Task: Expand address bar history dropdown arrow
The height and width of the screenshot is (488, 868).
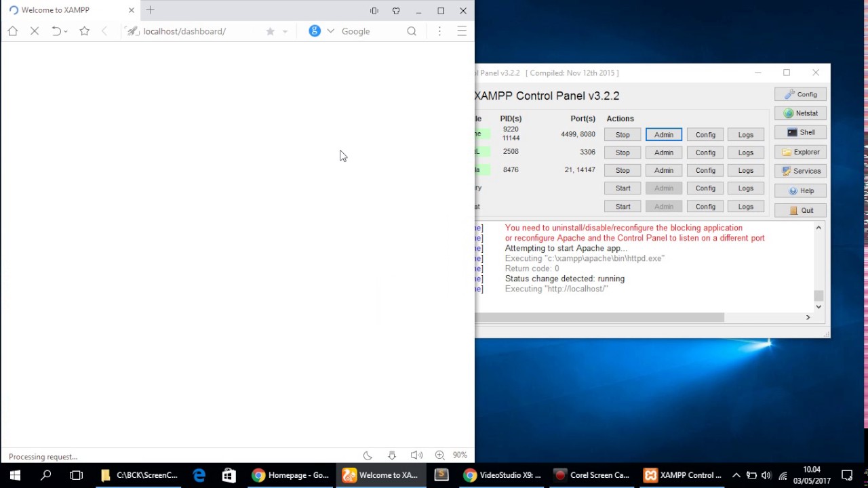Action: click(285, 31)
